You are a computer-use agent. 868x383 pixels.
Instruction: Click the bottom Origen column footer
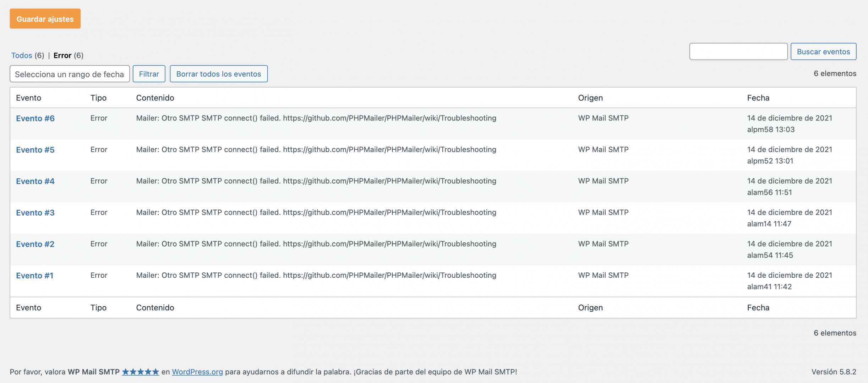590,307
